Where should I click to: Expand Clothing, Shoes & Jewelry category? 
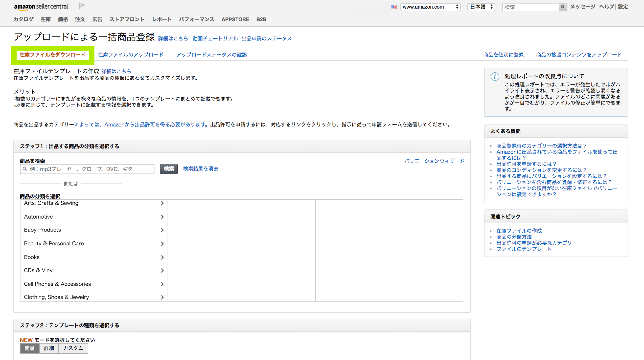point(162,298)
